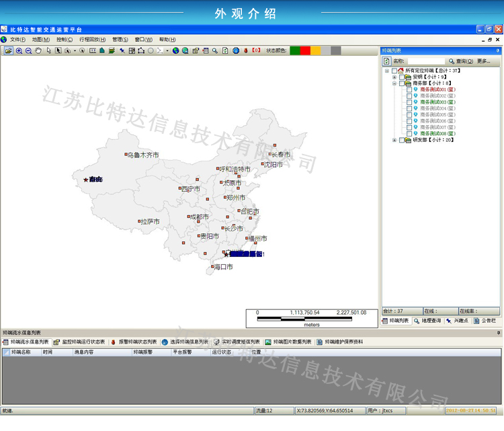Screen dimensions: 504x431
Task: Open the 地图(M) menu
Action: coord(41,40)
